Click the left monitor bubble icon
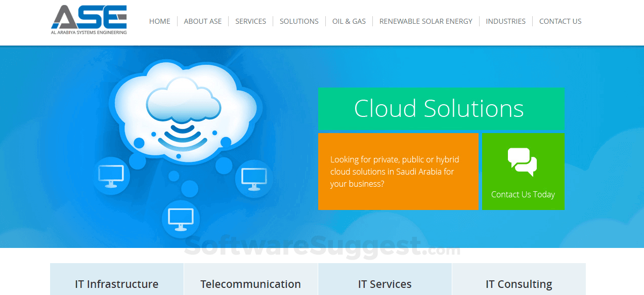The height and width of the screenshot is (295, 644). tap(111, 176)
